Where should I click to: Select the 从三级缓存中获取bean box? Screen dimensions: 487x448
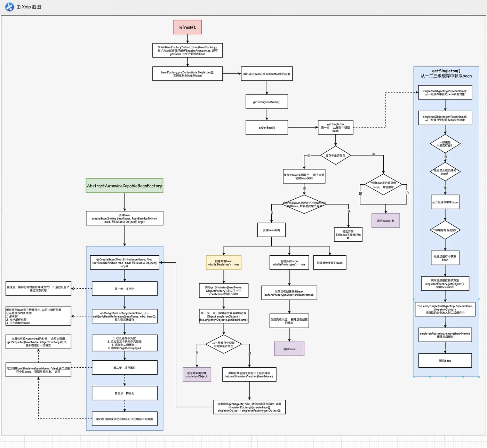pyautogui.click(x=445, y=258)
